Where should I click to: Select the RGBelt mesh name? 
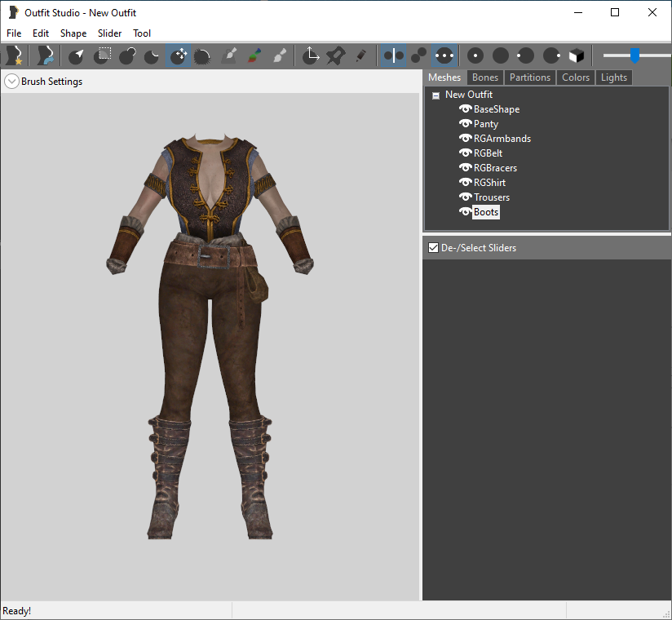488,153
